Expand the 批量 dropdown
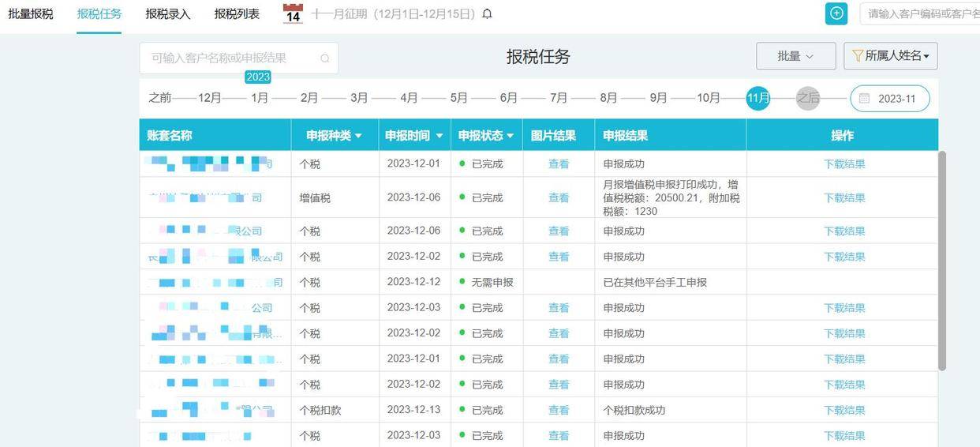 [795, 56]
